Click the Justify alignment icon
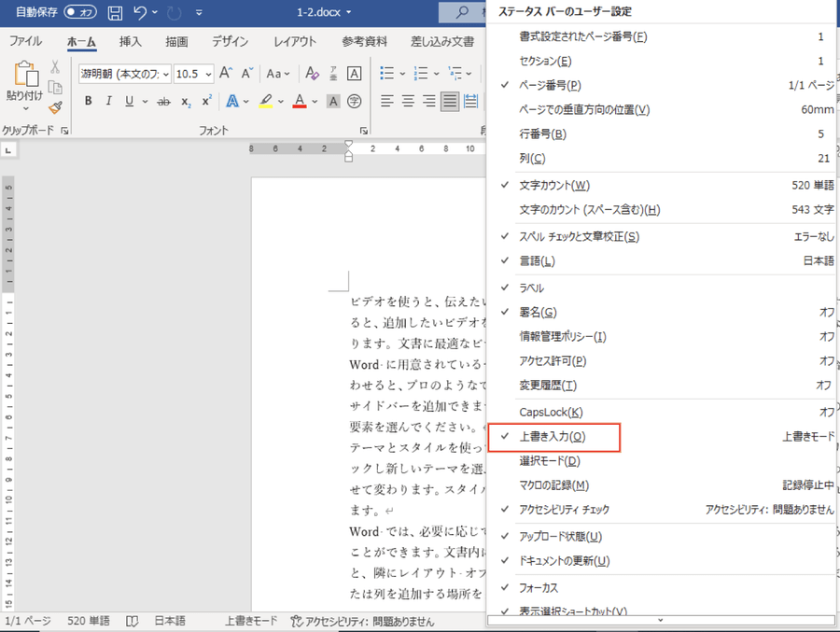 [450, 101]
